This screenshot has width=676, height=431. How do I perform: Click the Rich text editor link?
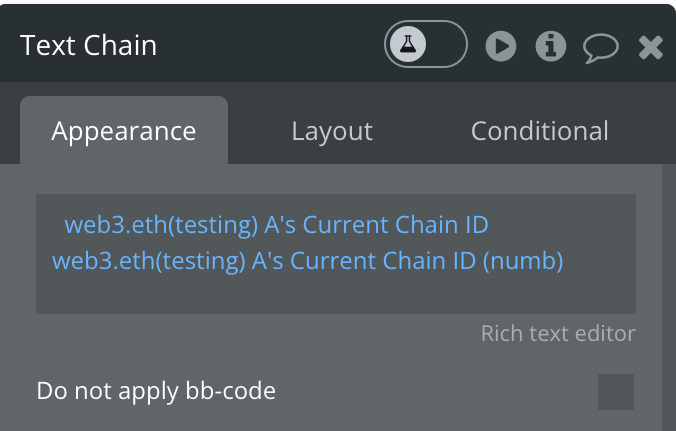point(558,333)
